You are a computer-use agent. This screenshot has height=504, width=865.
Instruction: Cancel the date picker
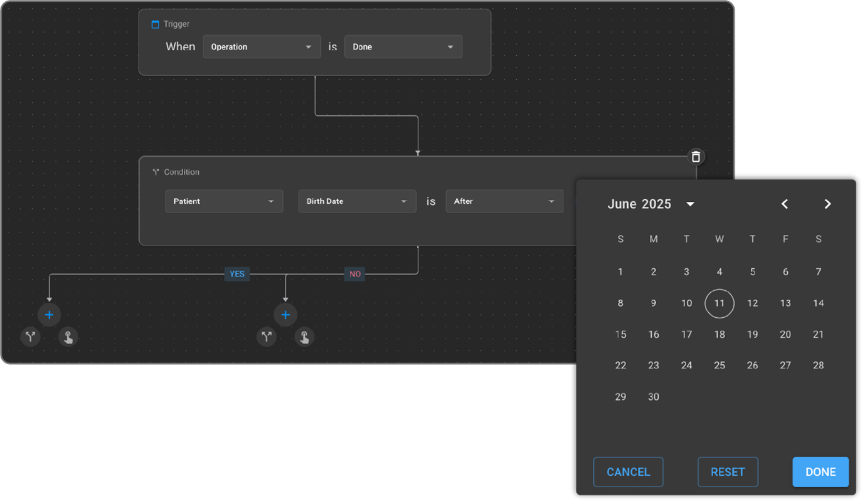coord(628,472)
